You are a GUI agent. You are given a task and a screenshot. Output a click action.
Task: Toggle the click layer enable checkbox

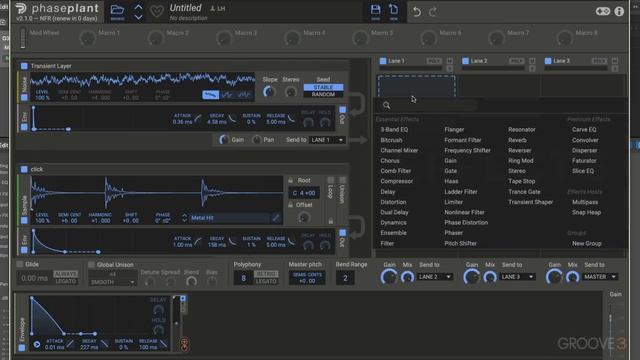tap(24, 169)
